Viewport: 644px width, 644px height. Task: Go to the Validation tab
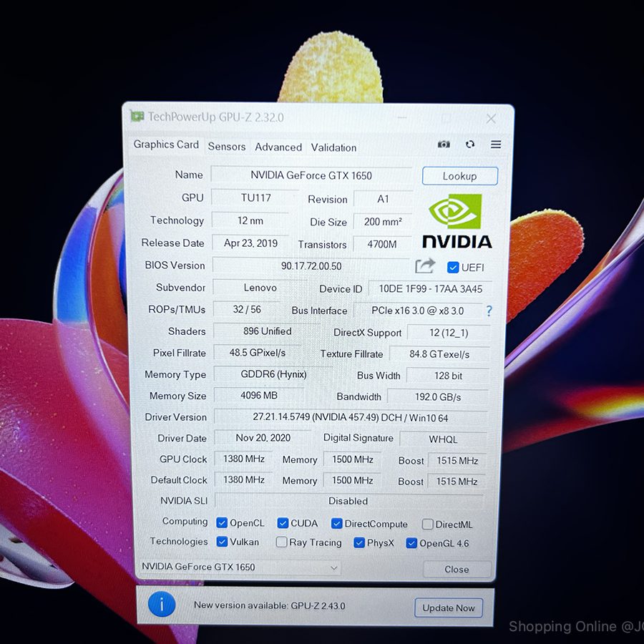point(333,147)
